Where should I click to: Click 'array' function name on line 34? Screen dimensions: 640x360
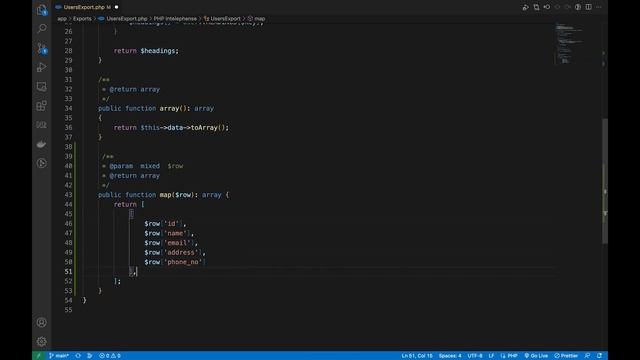pyautogui.click(x=169, y=108)
